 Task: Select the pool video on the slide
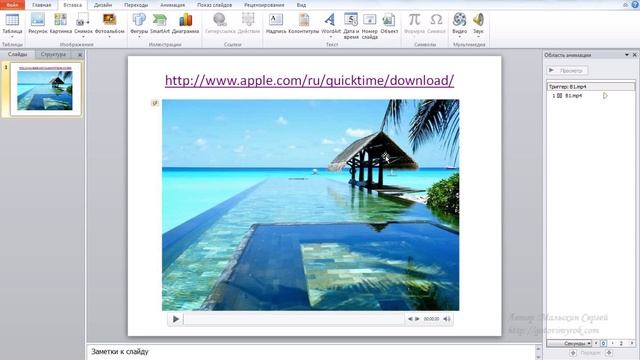310,205
